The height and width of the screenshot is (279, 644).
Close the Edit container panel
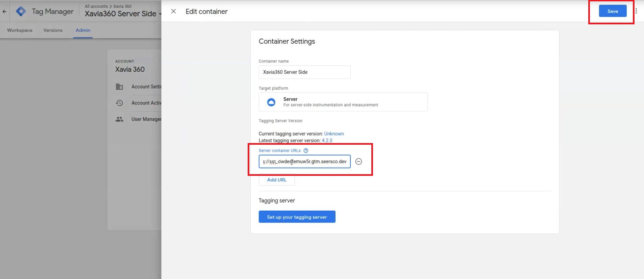173,11
